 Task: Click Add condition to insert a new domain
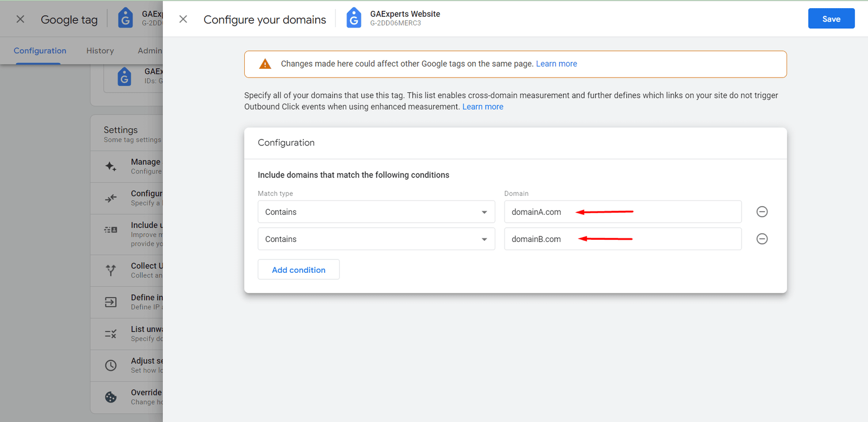(x=298, y=270)
